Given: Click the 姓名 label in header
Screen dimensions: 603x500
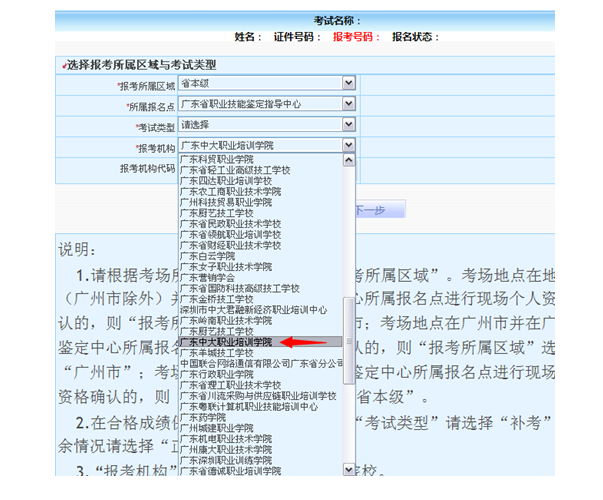Looking at the screenshot, I should click(x=248, y=37).
